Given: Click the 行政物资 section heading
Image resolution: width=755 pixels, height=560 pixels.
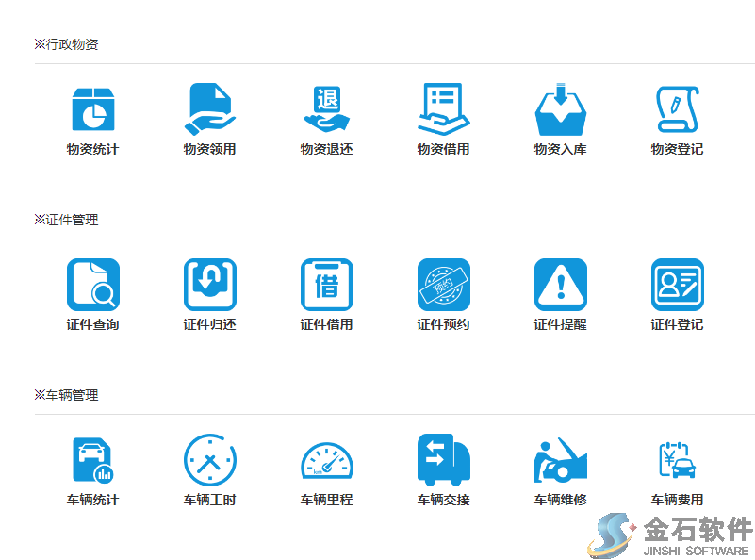Looking at the screenshot, I should 66,44.
